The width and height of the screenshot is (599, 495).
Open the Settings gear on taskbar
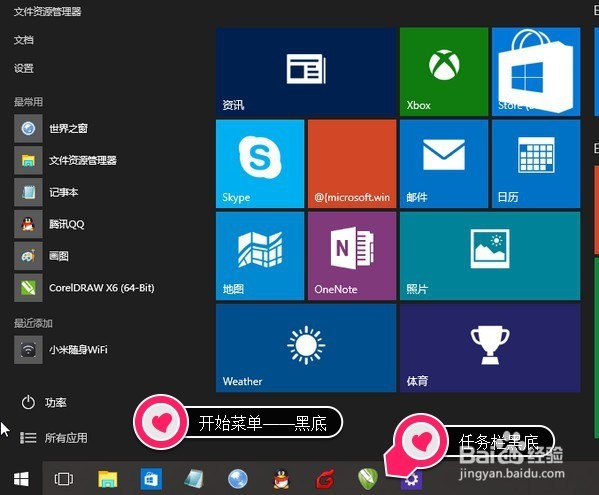pos(411,480)
